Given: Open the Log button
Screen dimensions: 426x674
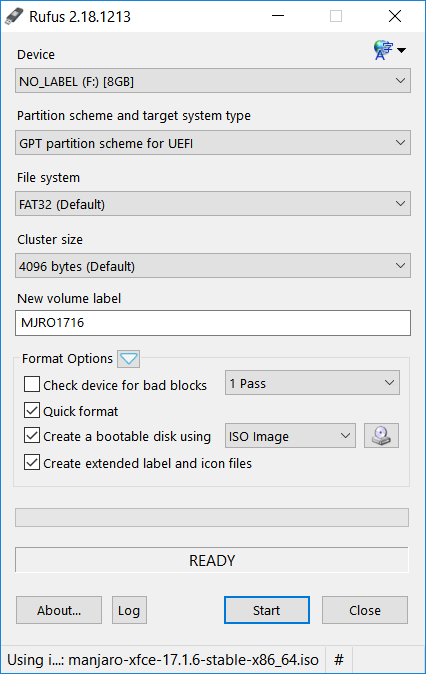Looking at the screenshot, I should (x=129, y=610).
